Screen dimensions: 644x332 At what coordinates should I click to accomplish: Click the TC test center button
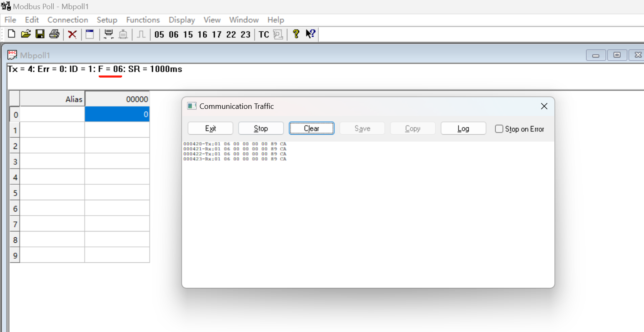pos(264,35)
